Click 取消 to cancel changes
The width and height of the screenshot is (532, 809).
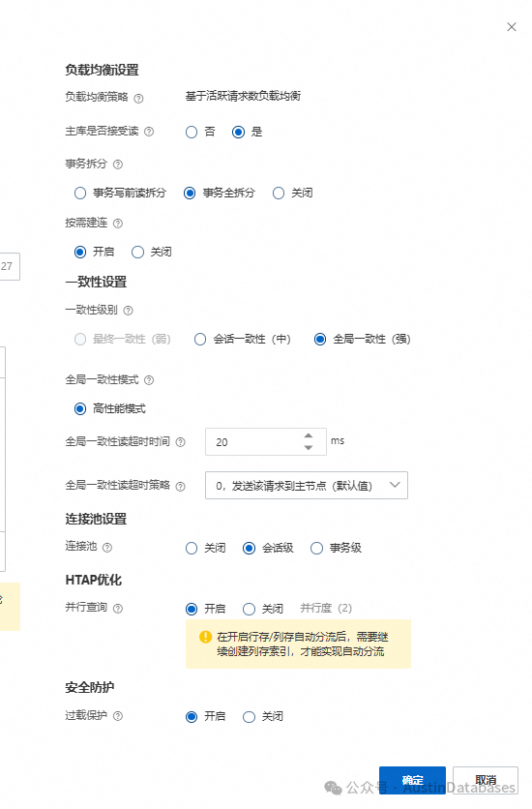coord(486,780)
